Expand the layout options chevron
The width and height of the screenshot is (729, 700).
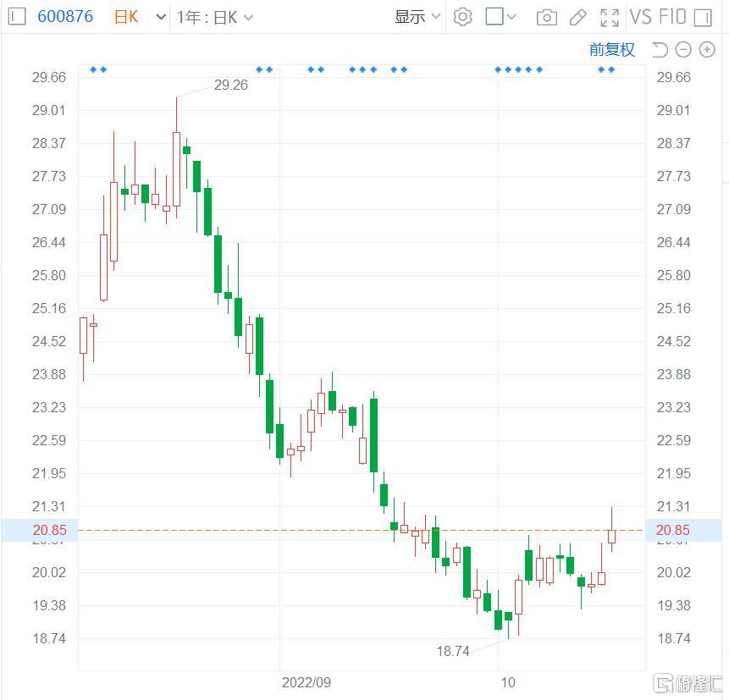pyautogui.click(x=511, y=17)
